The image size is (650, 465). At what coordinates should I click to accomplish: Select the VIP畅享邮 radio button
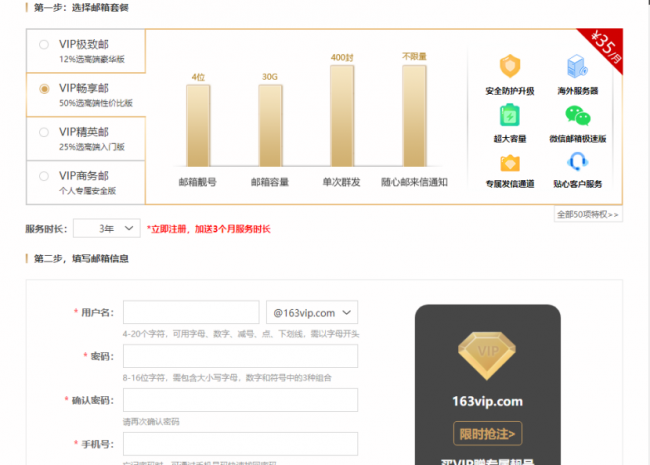[44, 89]
